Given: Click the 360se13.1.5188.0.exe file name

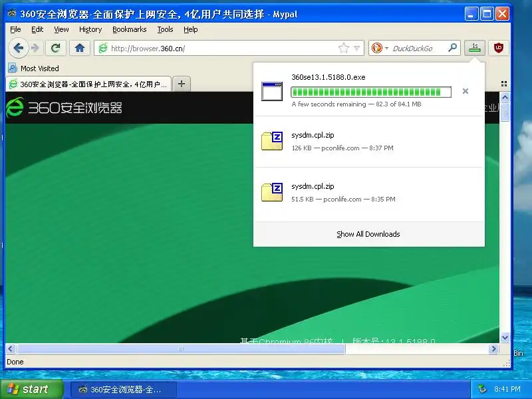Looking at the screenshot, I should 329,77.
